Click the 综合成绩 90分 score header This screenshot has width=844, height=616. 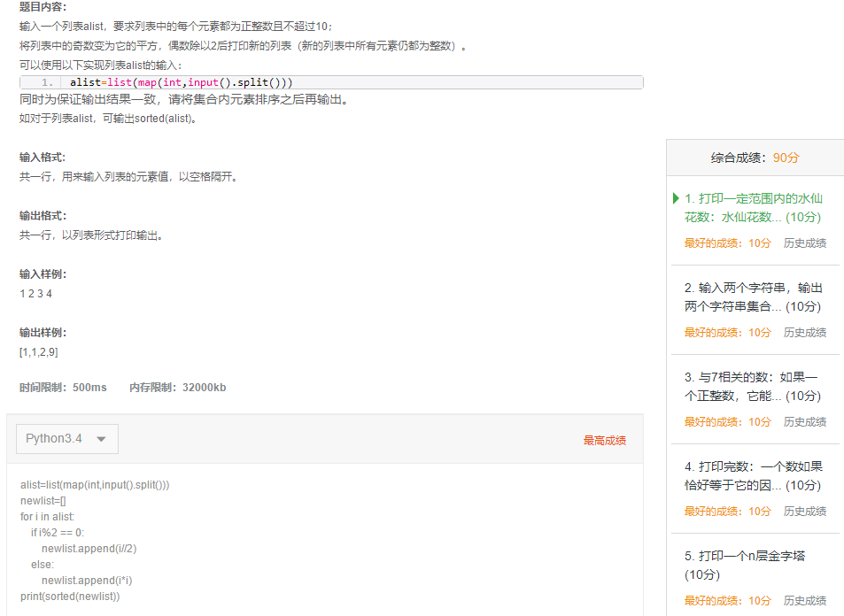click(x=755, y=158)
